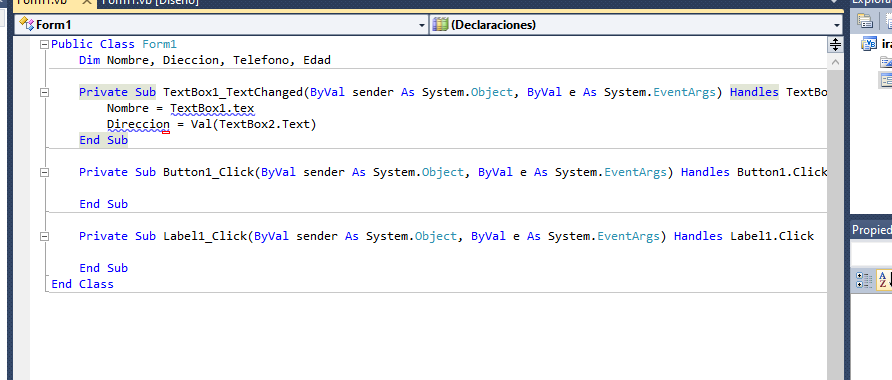Click on Val(TextBox2.Text) expression
Screen dimensions: 892x380
point(253,125)
